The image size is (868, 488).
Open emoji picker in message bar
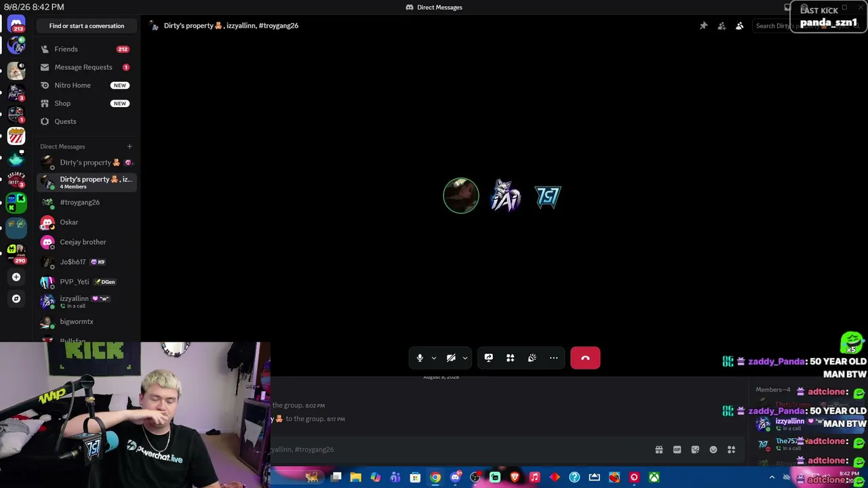(713, 449)
